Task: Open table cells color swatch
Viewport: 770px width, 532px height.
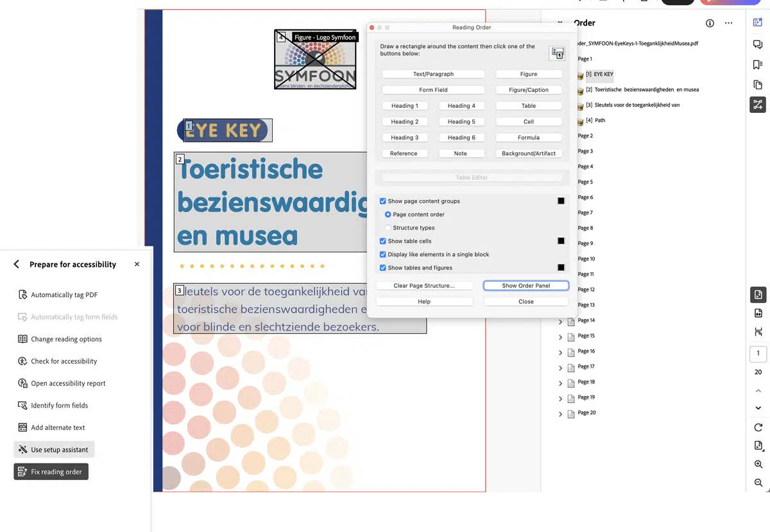Action: click(x=561, y=241)
